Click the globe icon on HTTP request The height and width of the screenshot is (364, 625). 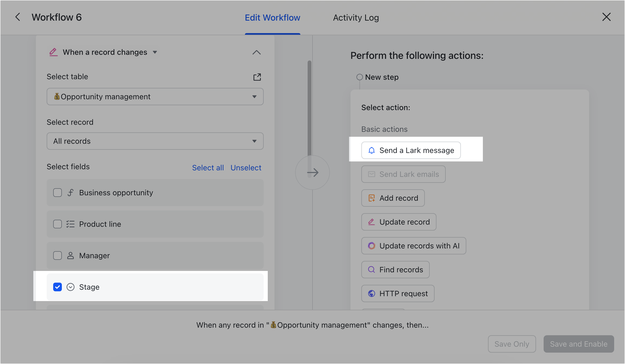372,293
